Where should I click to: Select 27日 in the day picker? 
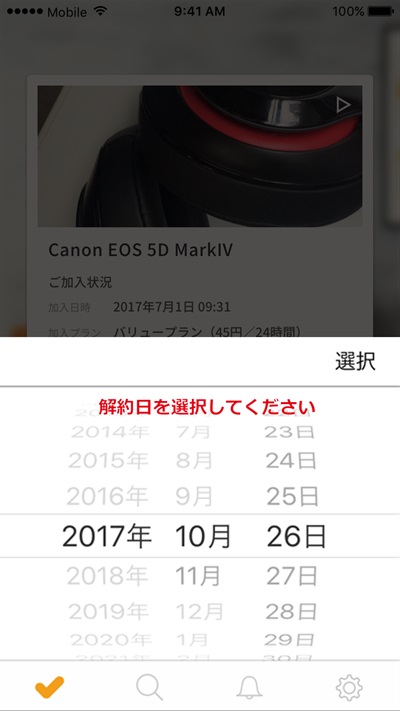292,576
